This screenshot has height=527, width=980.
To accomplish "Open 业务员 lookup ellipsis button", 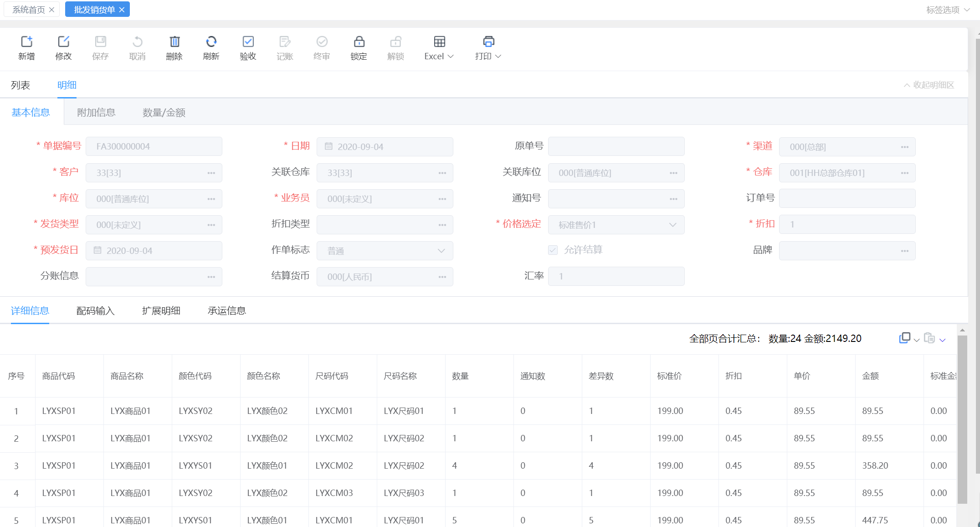I will [x=442, y=199].
